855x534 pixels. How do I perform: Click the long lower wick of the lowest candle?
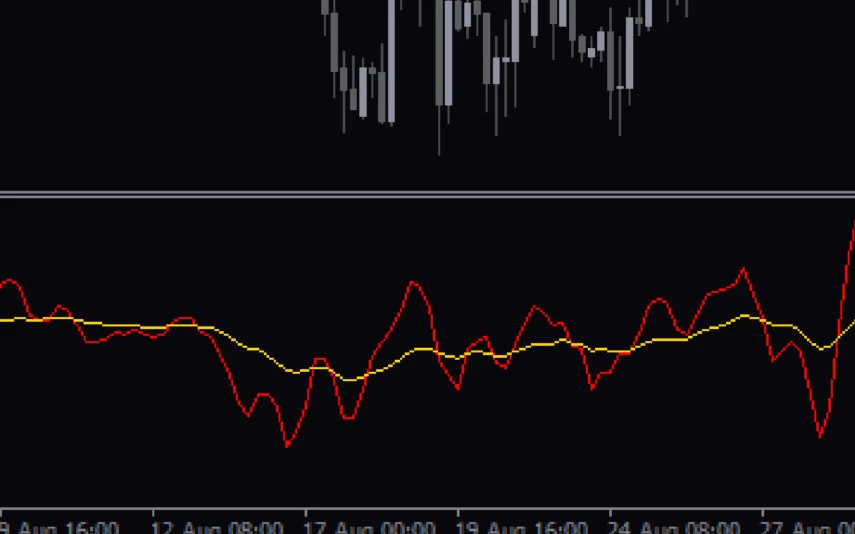coord(439,130)
